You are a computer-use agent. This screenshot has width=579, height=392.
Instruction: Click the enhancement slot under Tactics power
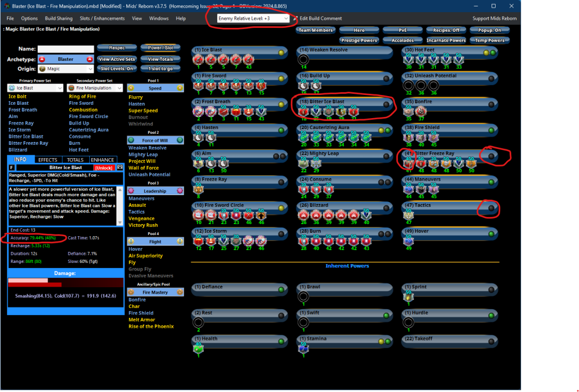pyautogui.click(x=408, y=215)
